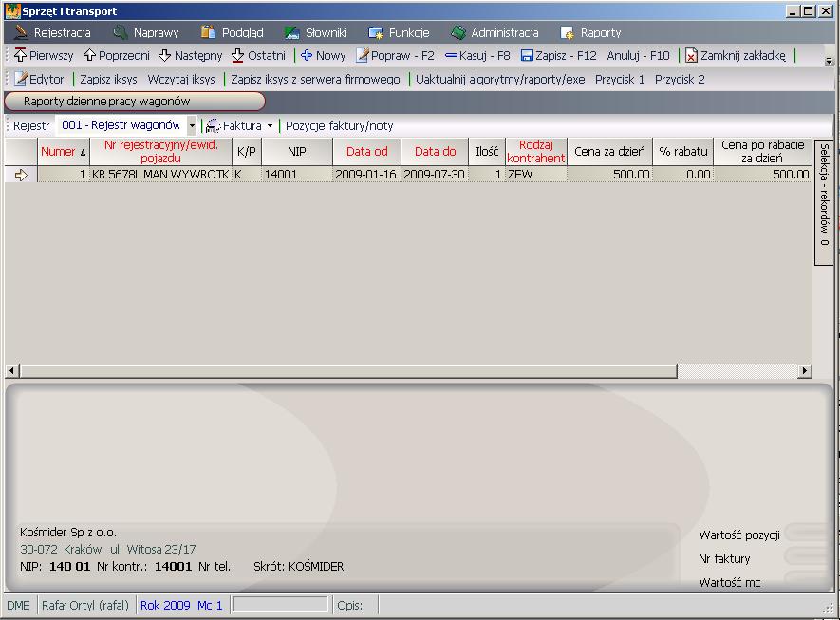Expand the Rejestr dropdown arrow
This screenshot has width=840, height=620.
tap(192, 126)
